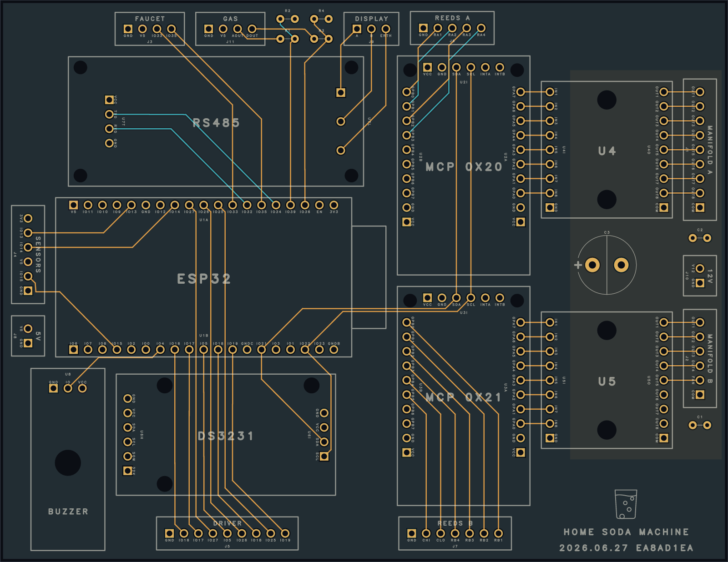The image size is (728, 562).
Task: Select the U4 relay board label
Action: pyautogui.click(x=607, y=151)
